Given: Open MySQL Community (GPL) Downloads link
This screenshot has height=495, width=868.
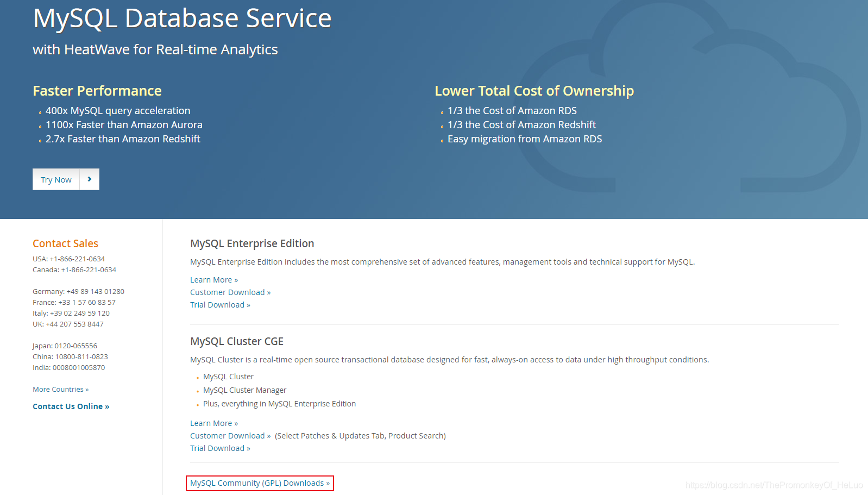Looking at the screenshot, I should [260, 483].
